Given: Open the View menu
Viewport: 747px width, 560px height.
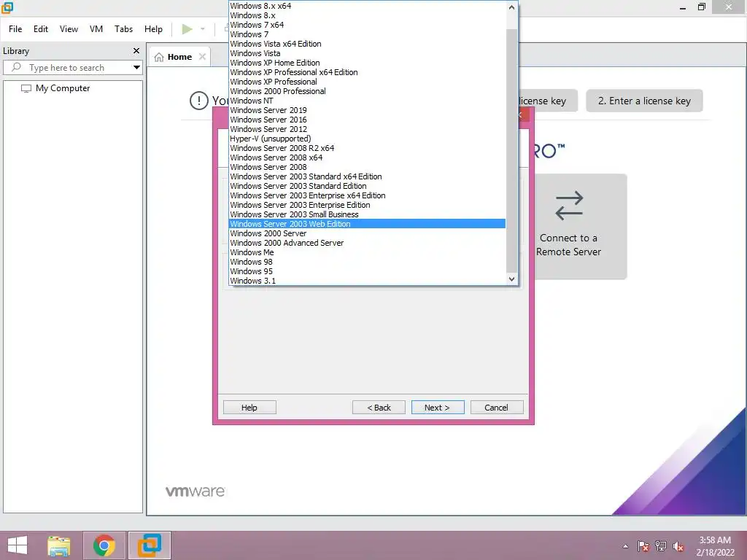Looking at the screenshot, I should pos(69,29).
